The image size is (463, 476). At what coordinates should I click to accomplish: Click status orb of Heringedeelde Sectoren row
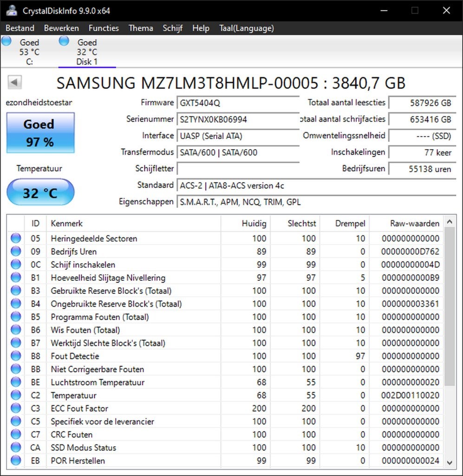click(16, 238)
